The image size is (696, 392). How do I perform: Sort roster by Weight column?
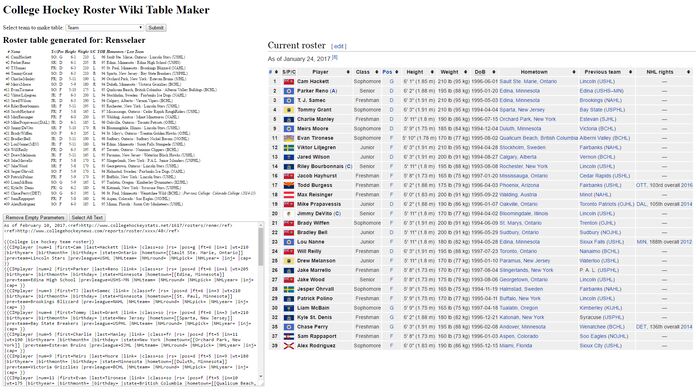click(x=453, y=72)
